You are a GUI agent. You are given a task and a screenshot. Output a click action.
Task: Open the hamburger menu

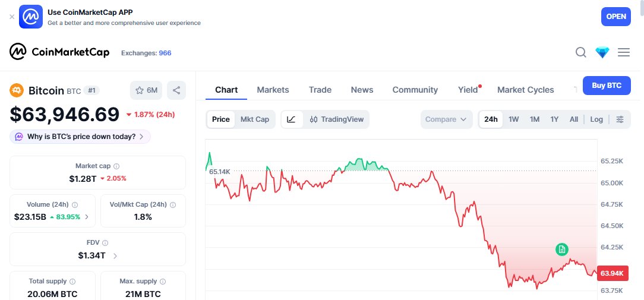[x=623, y=53]
